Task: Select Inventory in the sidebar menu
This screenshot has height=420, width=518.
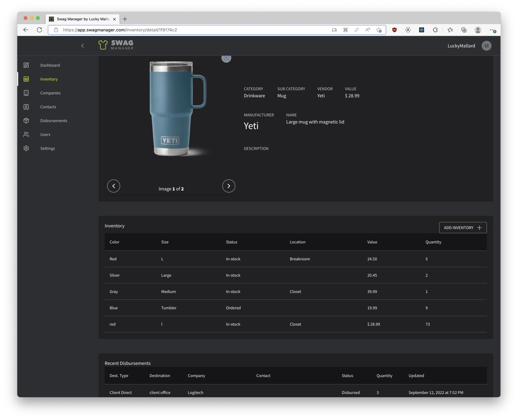Action: pos(49,79)
